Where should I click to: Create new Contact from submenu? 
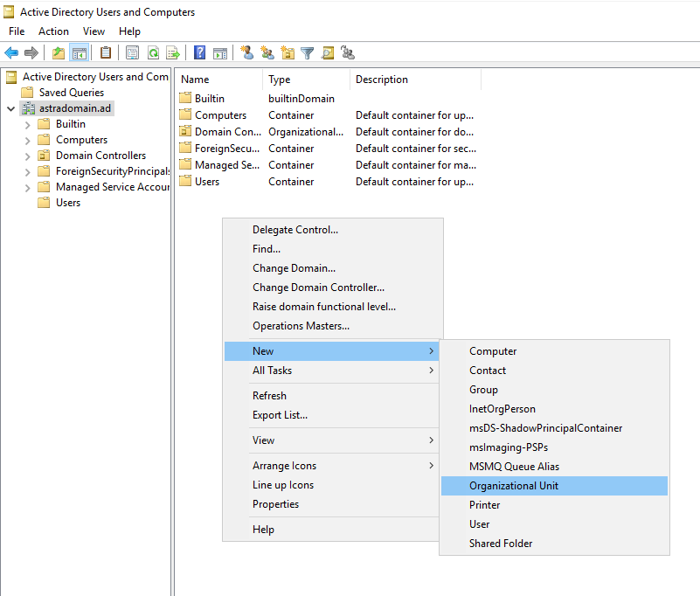554,371
